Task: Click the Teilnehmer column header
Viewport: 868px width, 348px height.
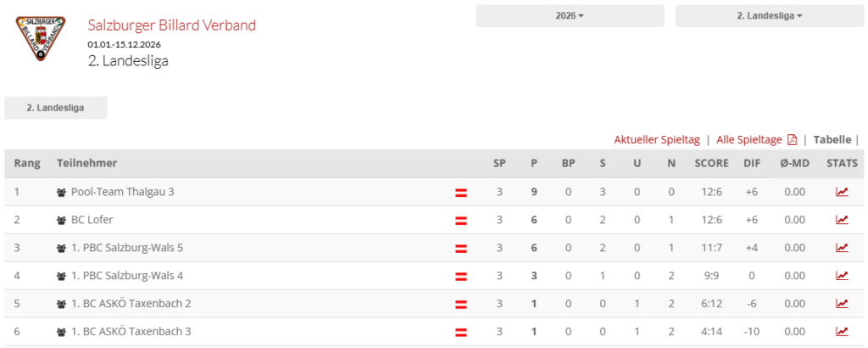Action: 86,163
